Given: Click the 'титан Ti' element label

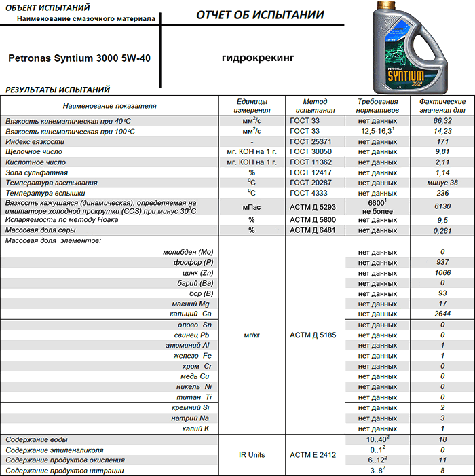Looking at the screenshot, I should pos(194,397).
